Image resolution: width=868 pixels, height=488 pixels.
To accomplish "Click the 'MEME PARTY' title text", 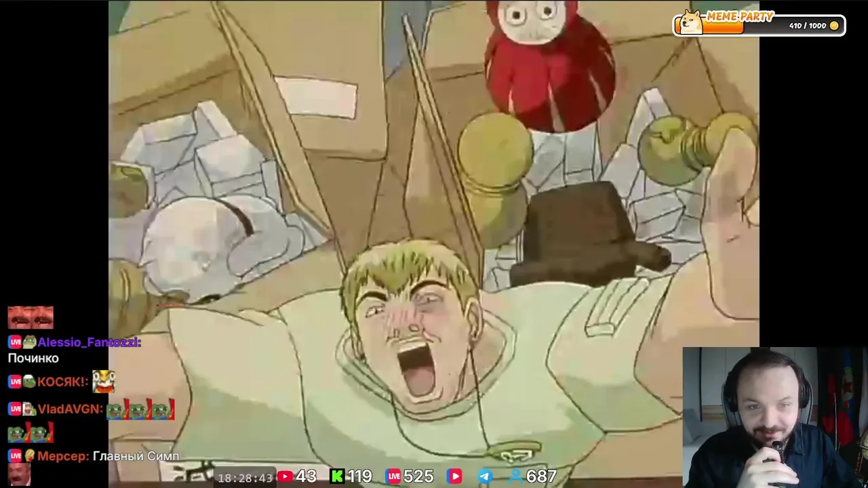I will [739, 16].
